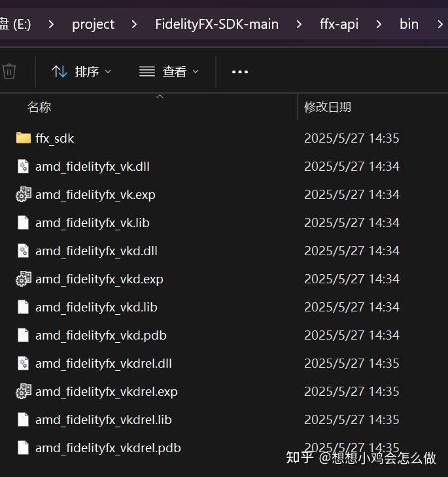Click the amd_fidelityfx_vkd.dll file icon
Viewport: 448px width, 477px height.
click(23, 251)
